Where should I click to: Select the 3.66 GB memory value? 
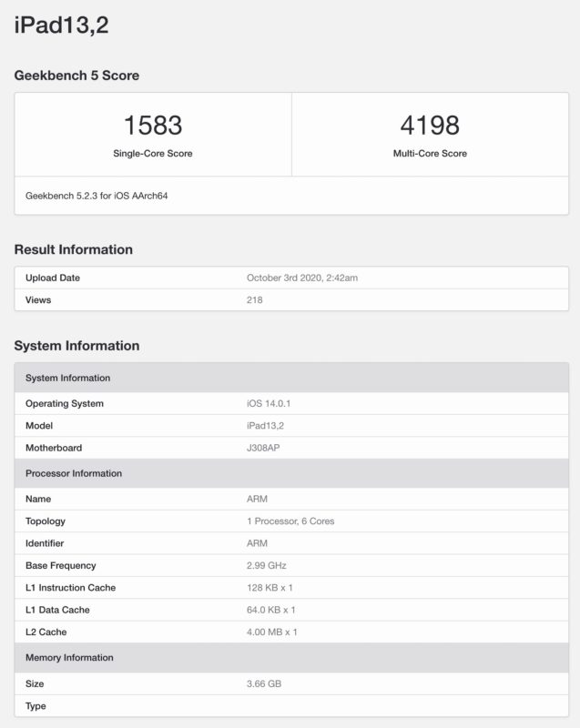point(264,684)
